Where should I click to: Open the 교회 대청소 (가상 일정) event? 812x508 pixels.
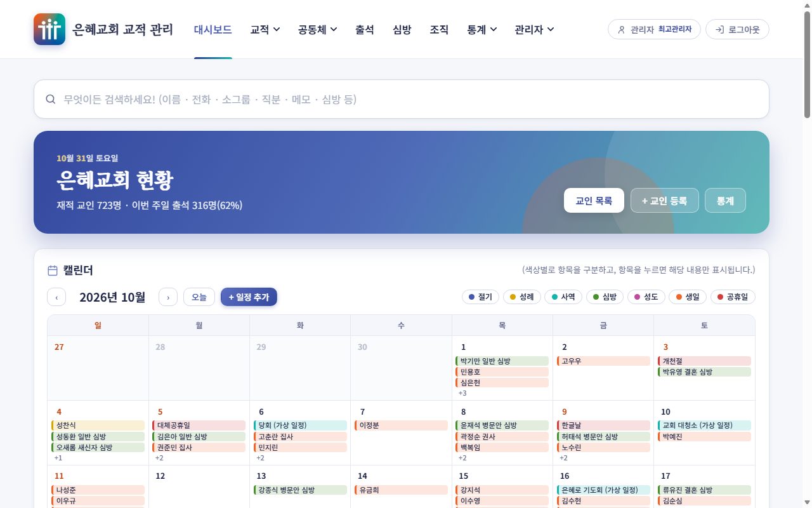point(704,425)
